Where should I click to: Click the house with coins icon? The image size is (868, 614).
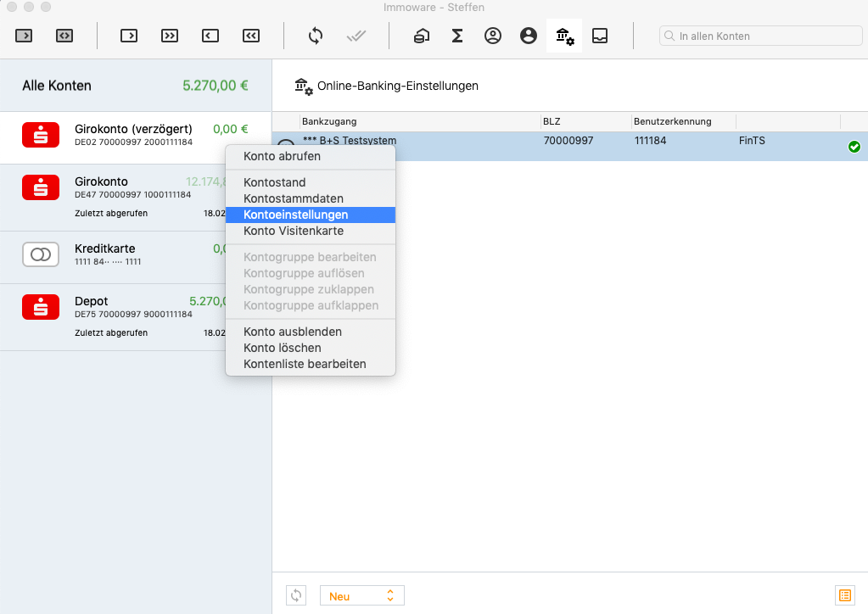pyautogui.click(x=422, y=36)
